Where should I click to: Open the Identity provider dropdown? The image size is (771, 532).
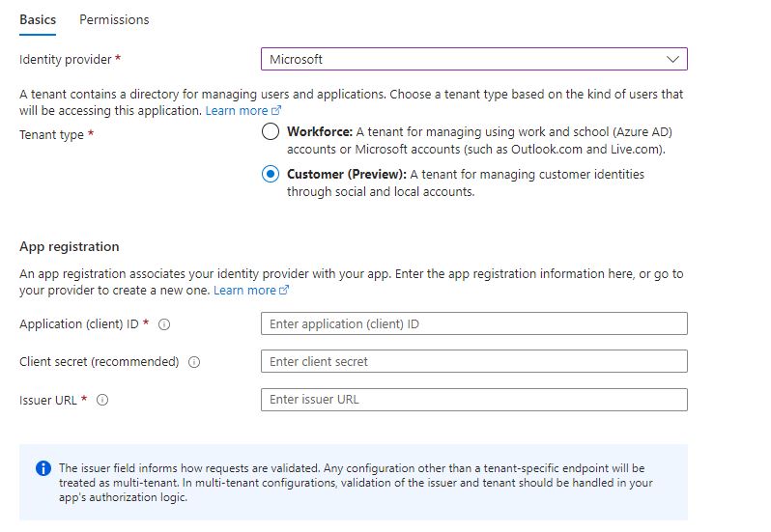474,59
